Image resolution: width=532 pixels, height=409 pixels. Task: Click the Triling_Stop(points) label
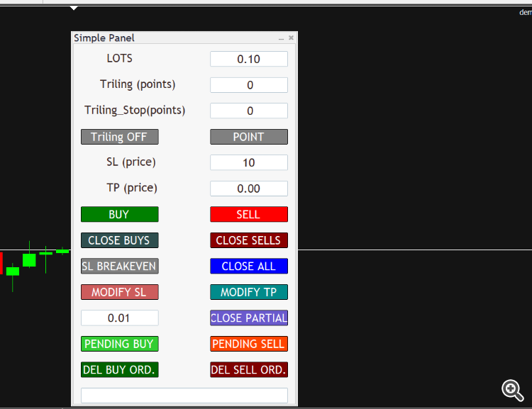(x=135, y=110)
